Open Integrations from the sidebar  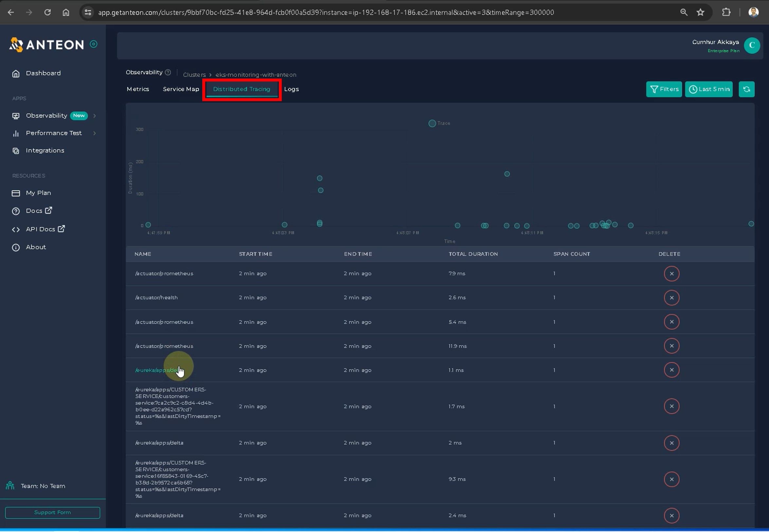pyautogui.click(x=45, y=151)
